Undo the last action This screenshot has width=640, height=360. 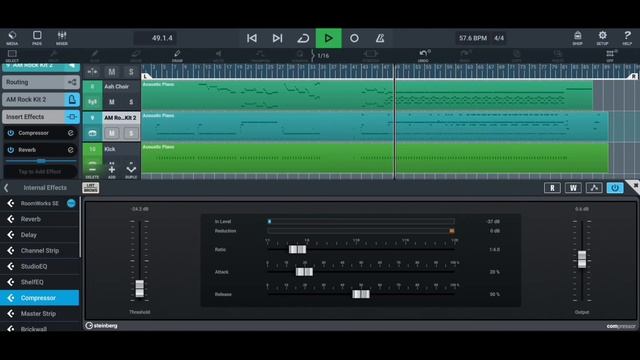tap(424, 56)
